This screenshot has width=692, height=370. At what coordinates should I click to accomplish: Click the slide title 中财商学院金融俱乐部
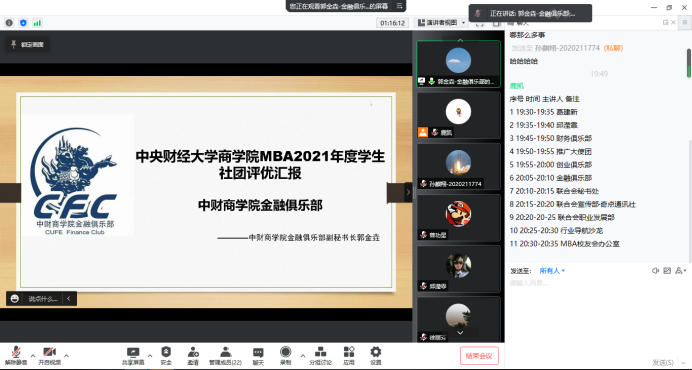tap(260, 205)
